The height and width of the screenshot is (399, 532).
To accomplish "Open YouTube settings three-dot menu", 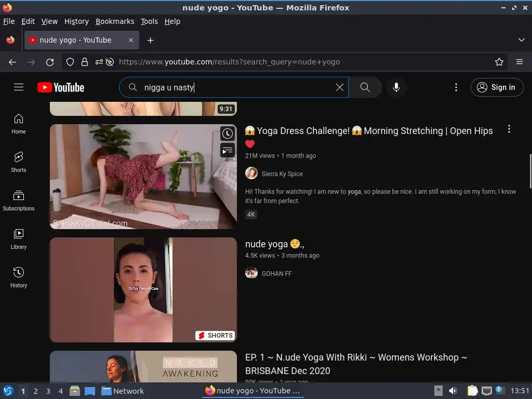I will pyautogui.click(x=456, y=87).
